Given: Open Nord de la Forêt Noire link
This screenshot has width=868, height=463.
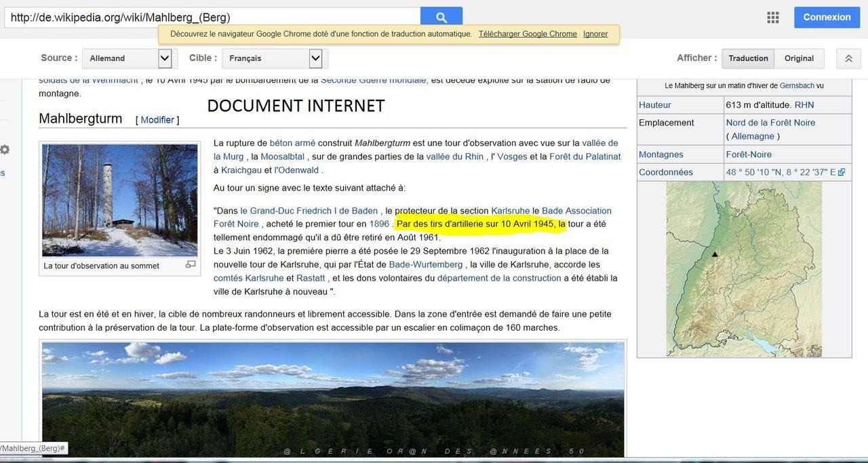Looking at the screenshot, I should point(770,123).
